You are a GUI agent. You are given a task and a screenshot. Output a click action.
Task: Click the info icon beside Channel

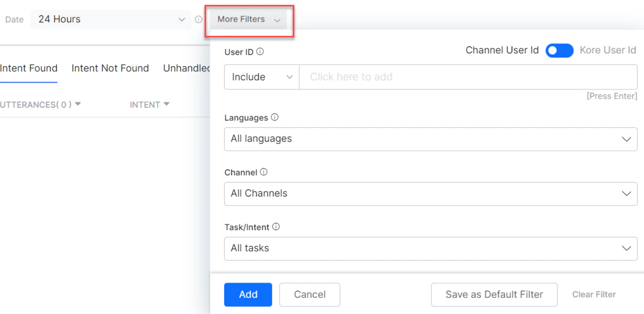264,172
